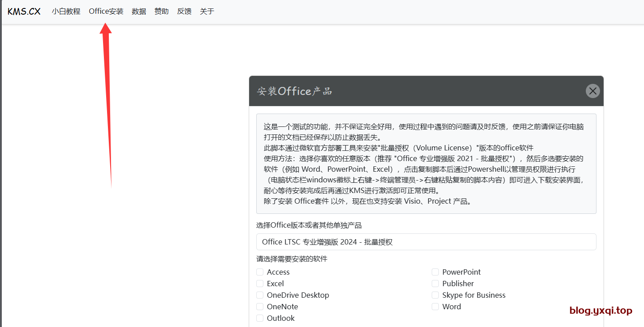Image resolution: width=644 pixels, height=327 pixels.
Task: Select the 反馈 nav link
Action: 184,12
